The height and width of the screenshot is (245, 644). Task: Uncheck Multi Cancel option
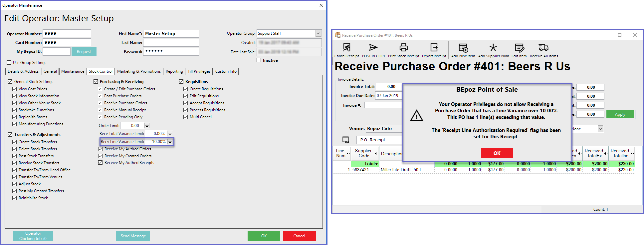(185, 117)
